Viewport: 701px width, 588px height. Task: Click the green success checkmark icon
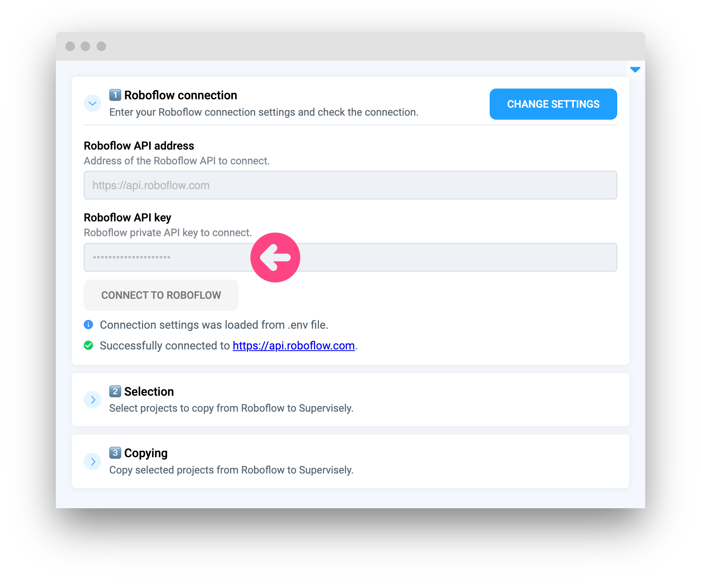coord(89,345)
